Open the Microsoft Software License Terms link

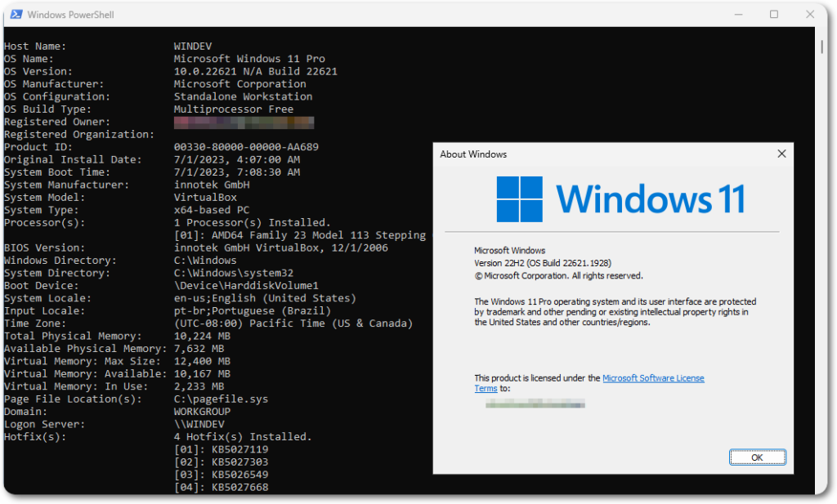652,378
